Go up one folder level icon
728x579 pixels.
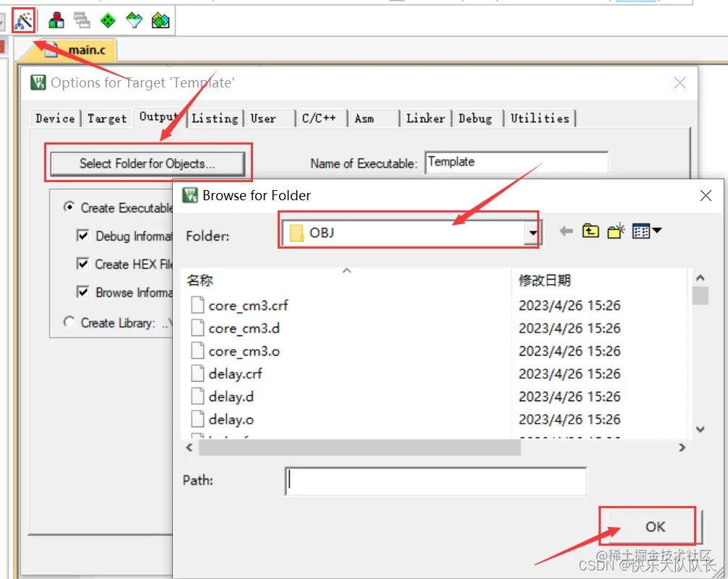591,231
